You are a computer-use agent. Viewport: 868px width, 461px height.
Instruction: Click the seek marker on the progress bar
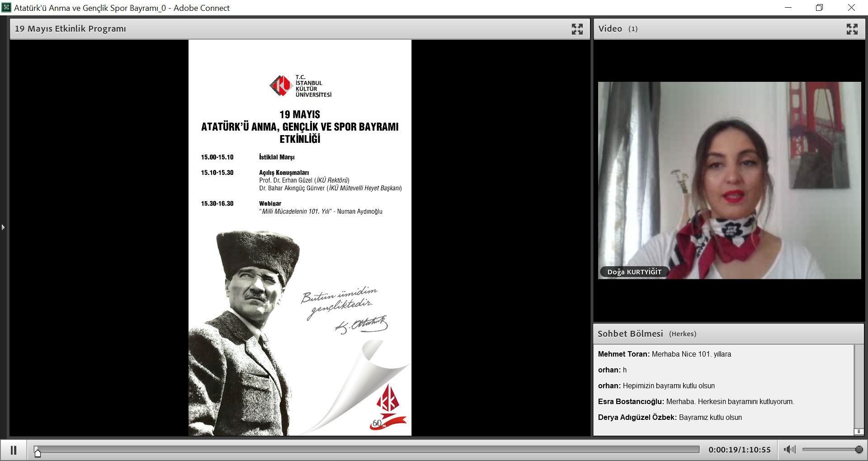coord(38,452)
